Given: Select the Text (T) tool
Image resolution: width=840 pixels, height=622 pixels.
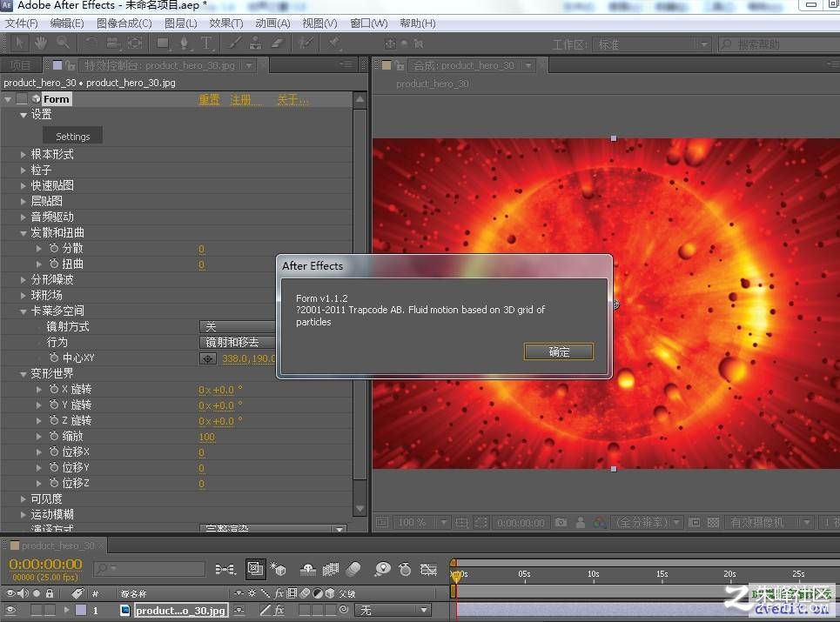Looking at the screenshot, I should [205, 43].
